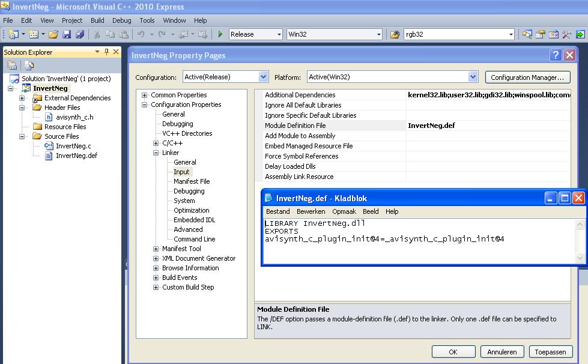Open the Debug menu

(x=121, y=20)
